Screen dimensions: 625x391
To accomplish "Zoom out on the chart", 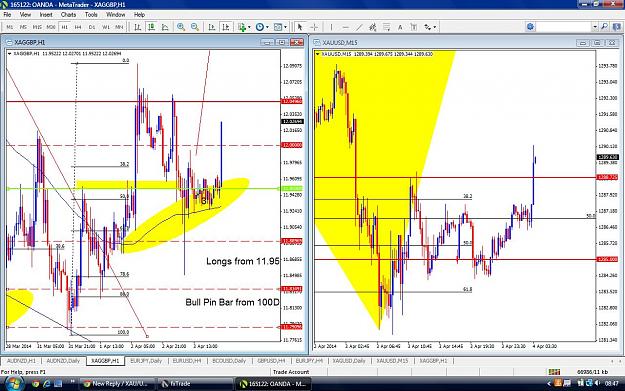I will (195, 27).
